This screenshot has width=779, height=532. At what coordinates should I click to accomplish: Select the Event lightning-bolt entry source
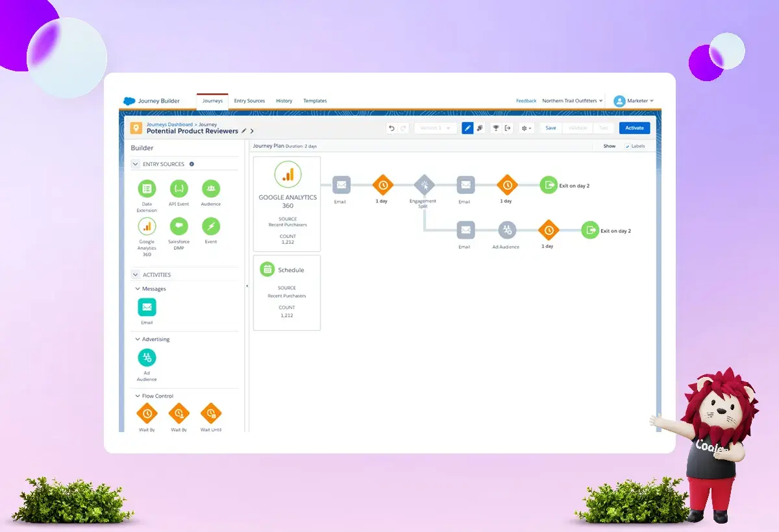click(x=211, y=226)
